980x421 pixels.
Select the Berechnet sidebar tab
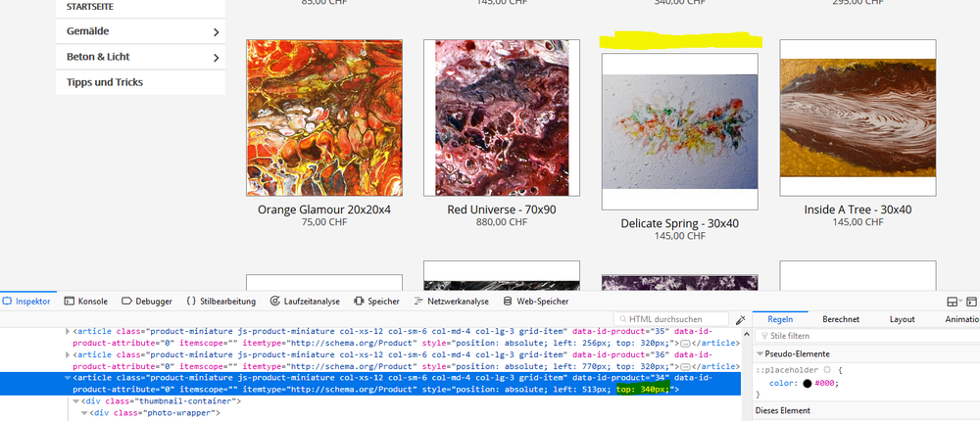coord(840,319)
